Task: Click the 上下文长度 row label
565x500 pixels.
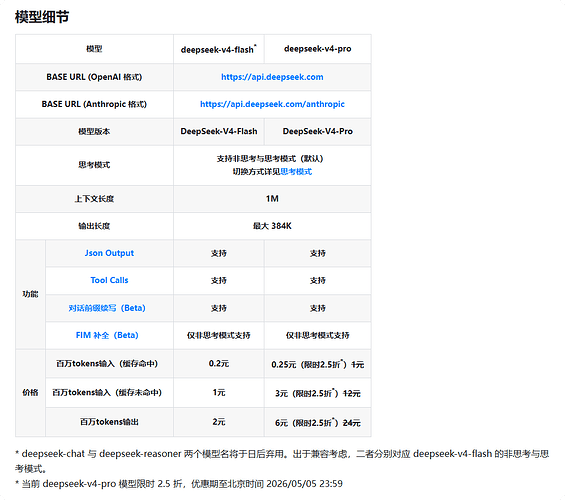Action: (x=94, y=199)
